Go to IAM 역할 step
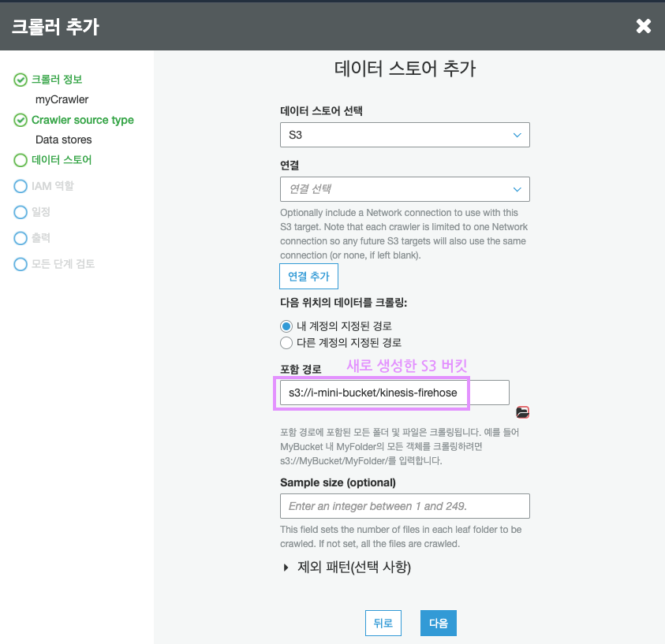 click(x=53, y=186)
